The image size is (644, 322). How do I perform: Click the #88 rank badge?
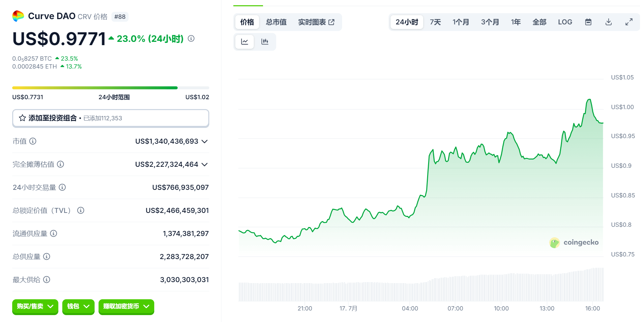pos(120,17)
